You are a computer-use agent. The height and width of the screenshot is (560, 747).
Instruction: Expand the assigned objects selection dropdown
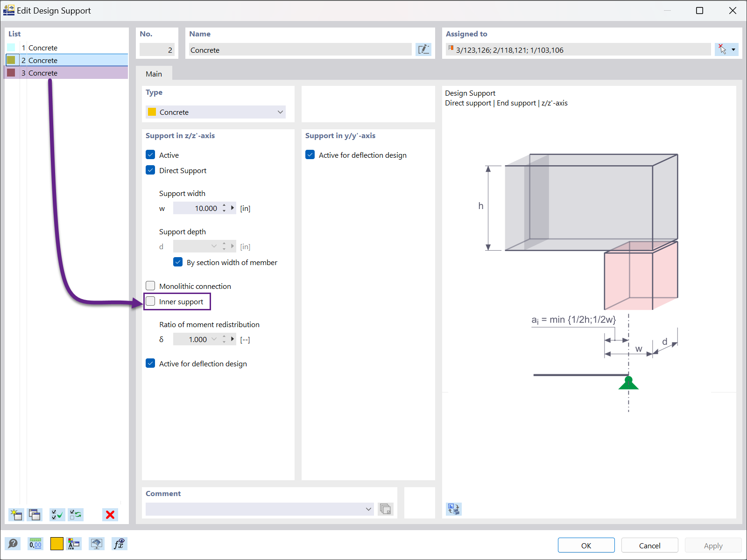(x=733, y=49)
